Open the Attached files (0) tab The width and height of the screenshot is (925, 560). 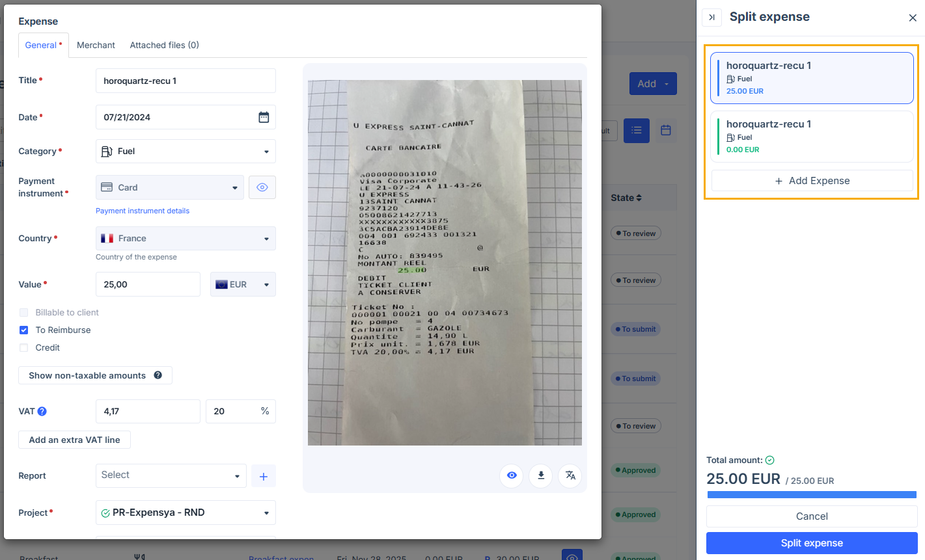tap(165, 45)
